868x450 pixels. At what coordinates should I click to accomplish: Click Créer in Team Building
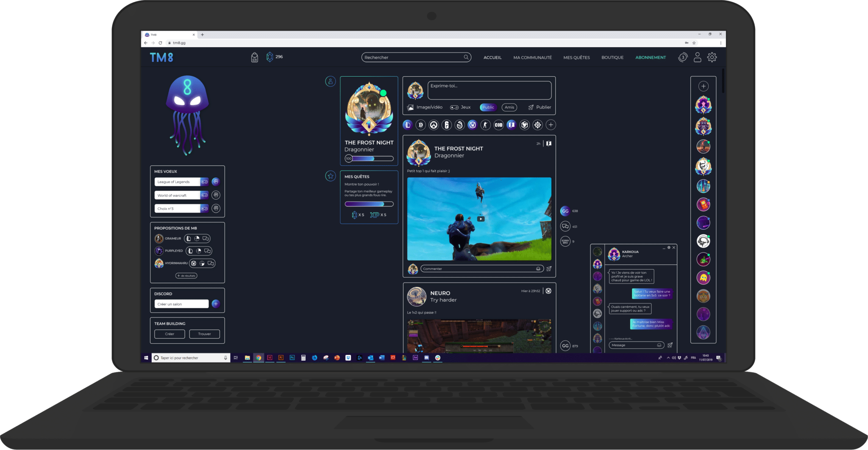click(170, 334)
